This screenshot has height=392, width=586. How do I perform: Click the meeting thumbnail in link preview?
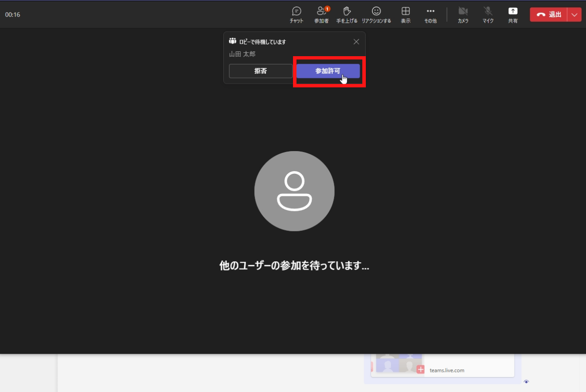tap(397, 365)
